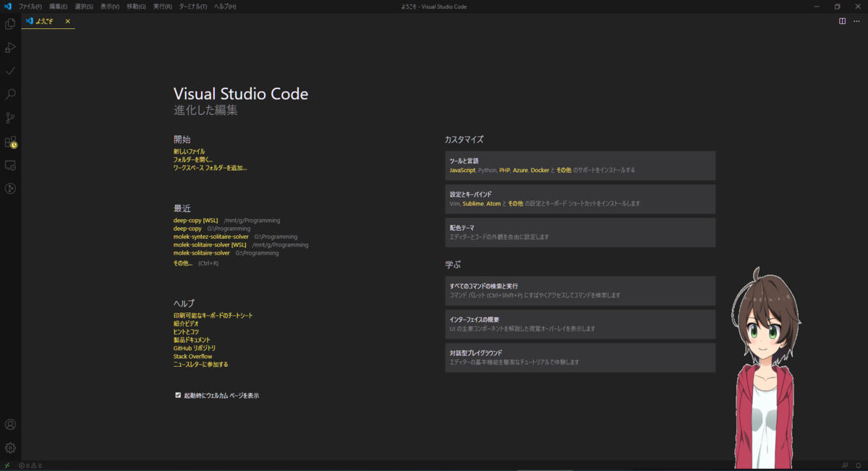This screenshot has width=868, height=471.
Task: Open 印刷可能なキーボードのチートシート link
Action: (213, 315)
